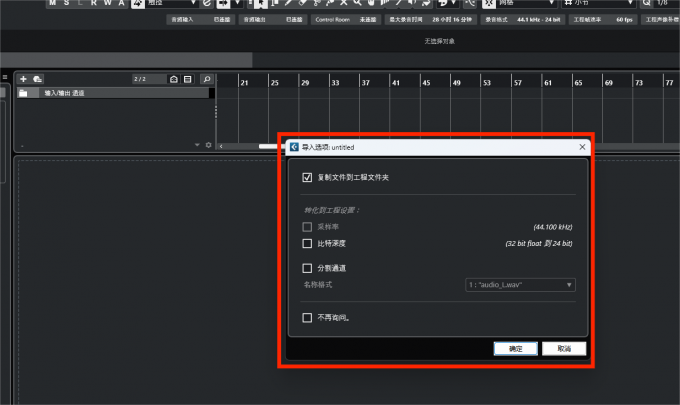Check the 不再询问 option
The height and width of the screenshot is (405, 680).
(307, 317)
